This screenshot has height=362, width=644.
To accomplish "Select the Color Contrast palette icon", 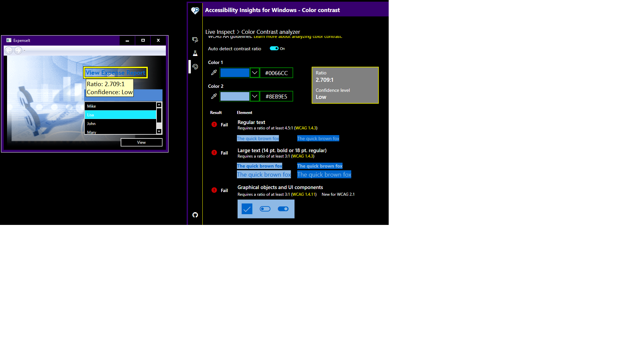I will 195,67.
